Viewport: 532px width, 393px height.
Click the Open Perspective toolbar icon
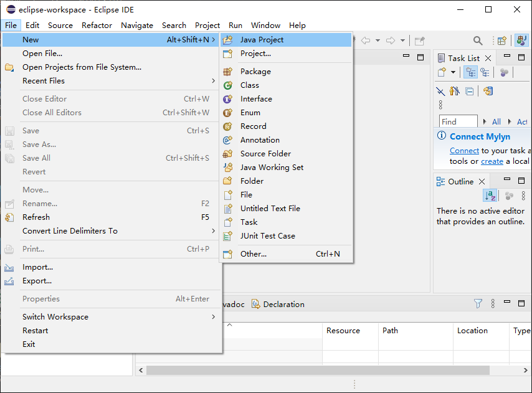tap(502, 40)
